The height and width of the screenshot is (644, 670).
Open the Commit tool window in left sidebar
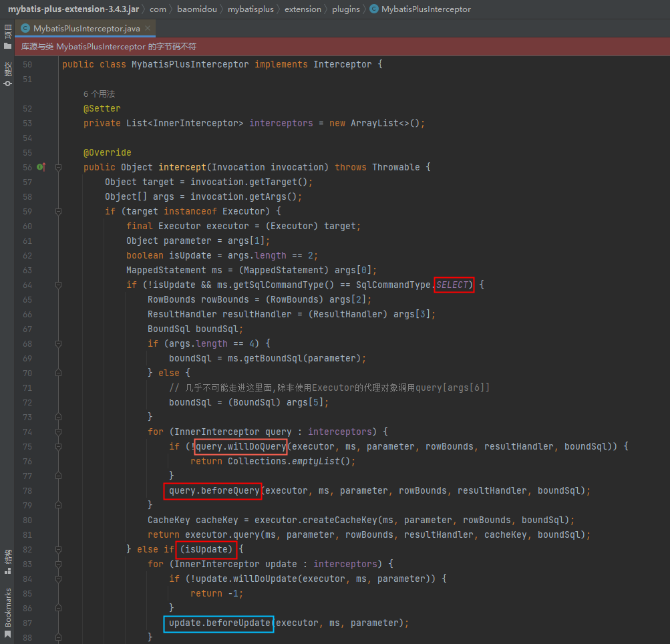8,74
